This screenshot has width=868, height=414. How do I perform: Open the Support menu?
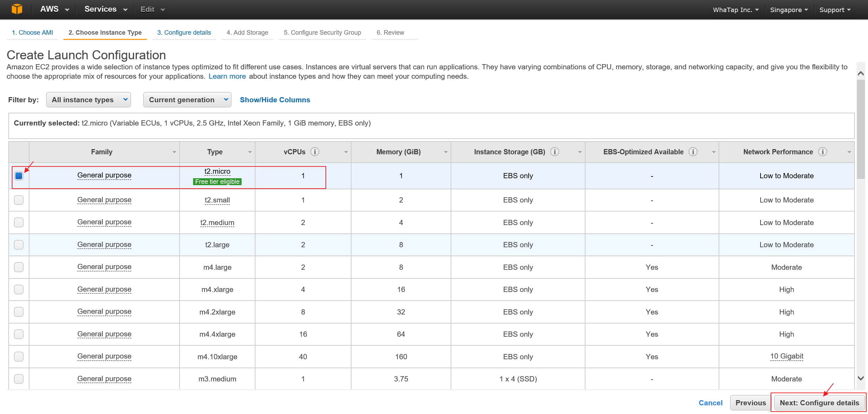[835, 10]
